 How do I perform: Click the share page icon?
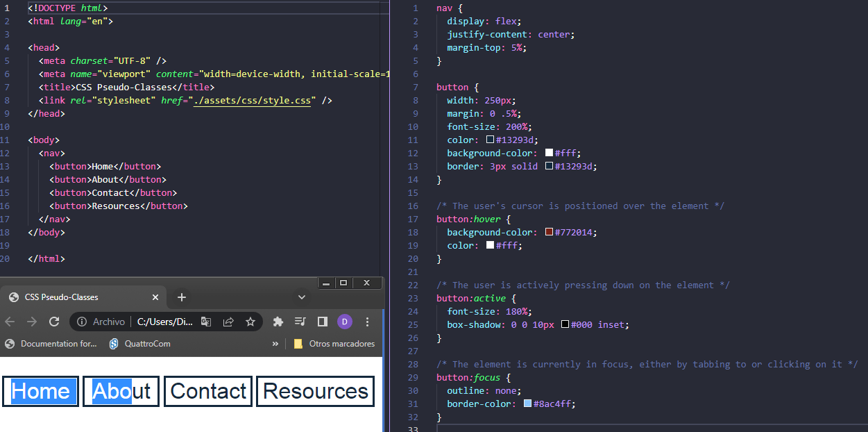click(228, 322)
